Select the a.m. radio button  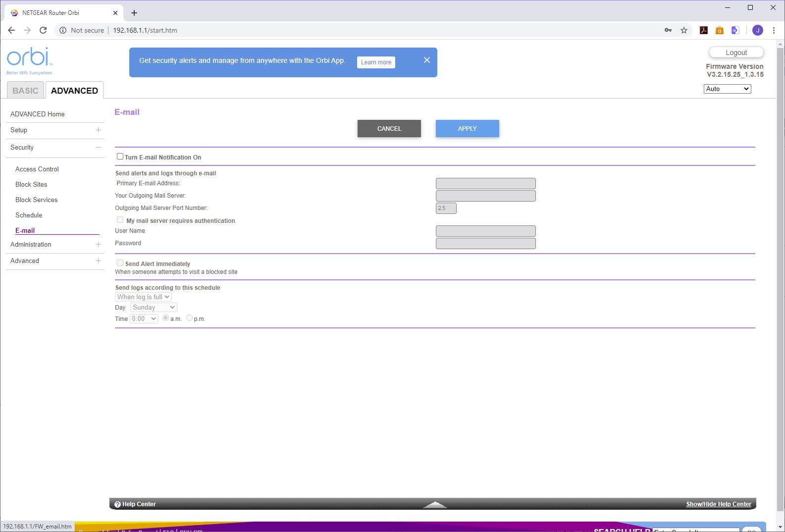pos(165,318)
